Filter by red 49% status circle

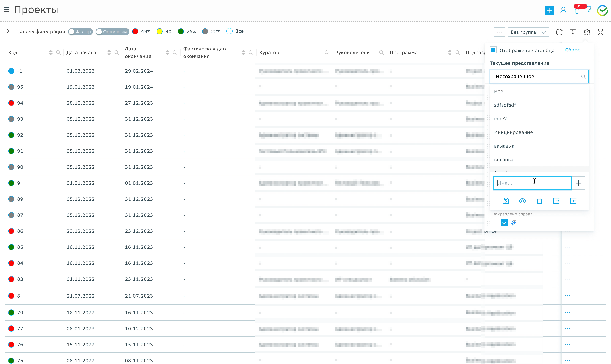pos(135,31)
